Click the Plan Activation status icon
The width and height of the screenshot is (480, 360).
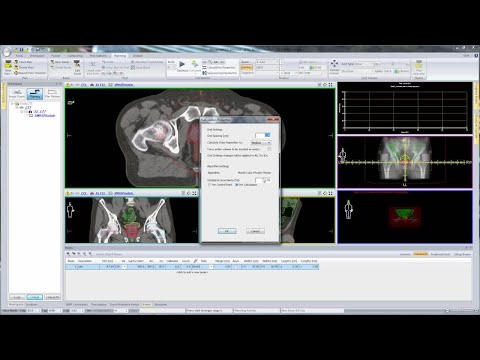pos(419,64)
